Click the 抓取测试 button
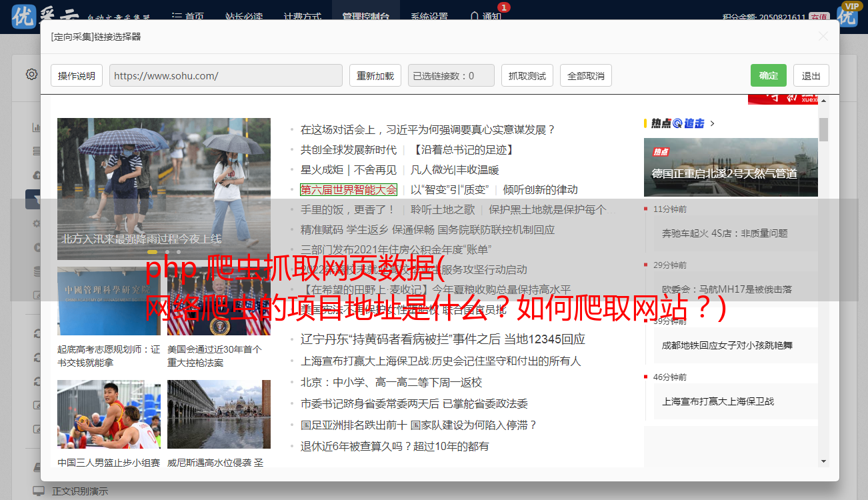This screenshot has width=868, height=500. coord(527,76)
